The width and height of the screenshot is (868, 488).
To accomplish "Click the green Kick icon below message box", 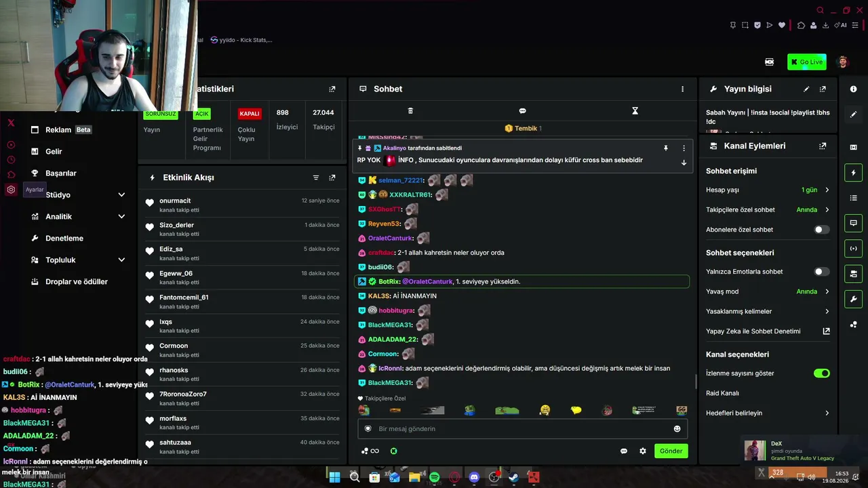I will [393, 451].
